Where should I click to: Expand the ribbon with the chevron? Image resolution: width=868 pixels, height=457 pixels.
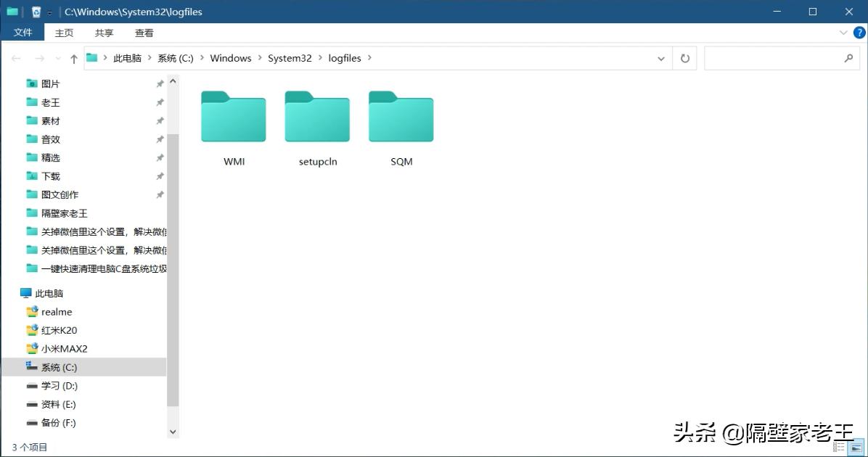(843, 33)
